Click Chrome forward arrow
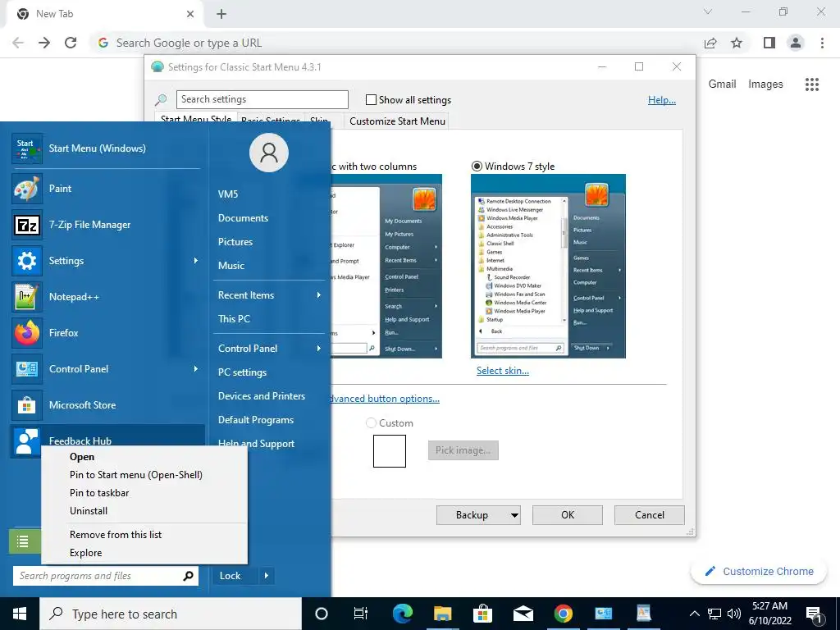The image size is (840, 630). [44, 43]
